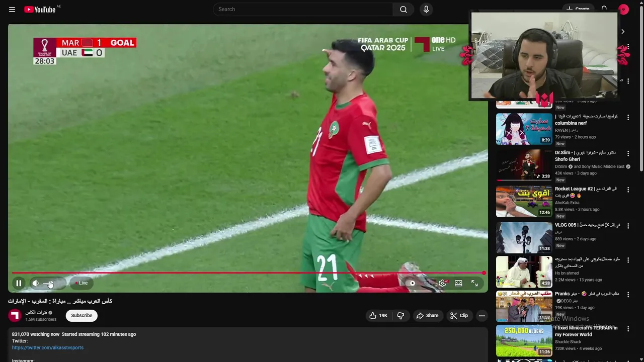Dislike this video

400,315
